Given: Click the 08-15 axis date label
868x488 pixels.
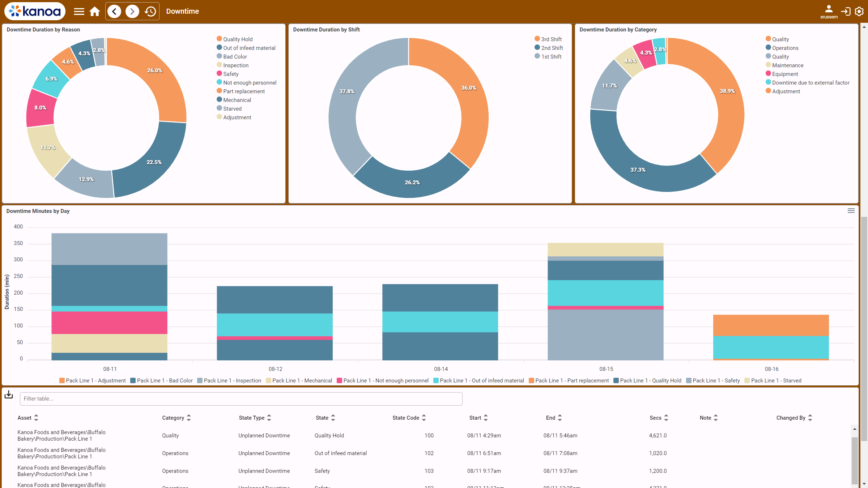Looking at the screenshot, I should click(606, 369).
